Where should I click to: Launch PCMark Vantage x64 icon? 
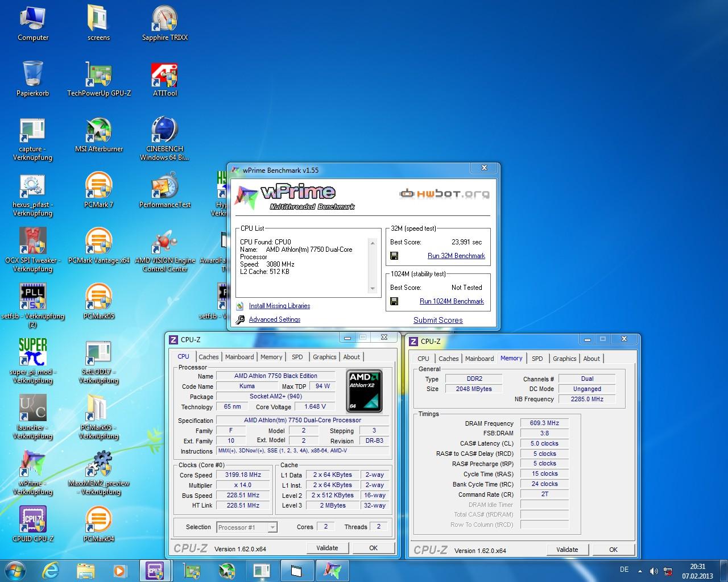[99, 246]
